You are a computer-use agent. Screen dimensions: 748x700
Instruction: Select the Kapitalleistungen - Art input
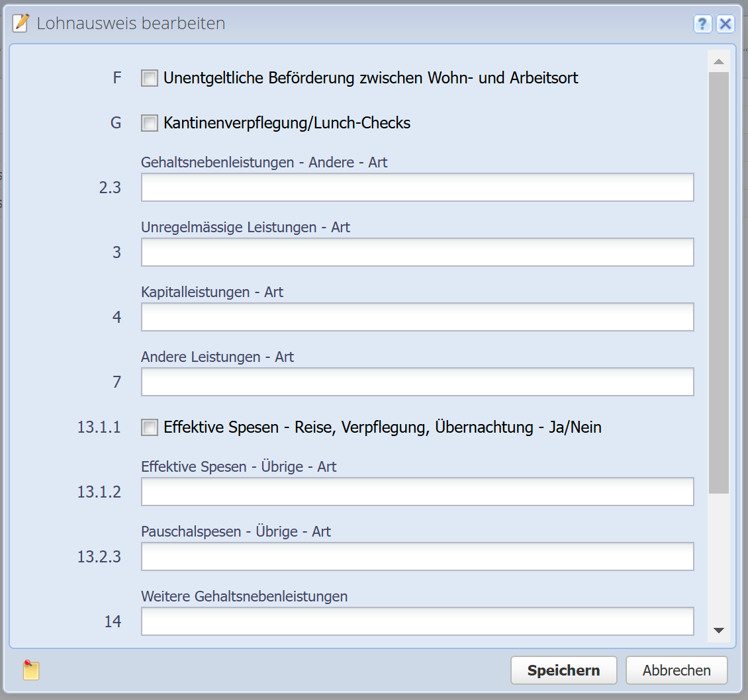point(417,318)
